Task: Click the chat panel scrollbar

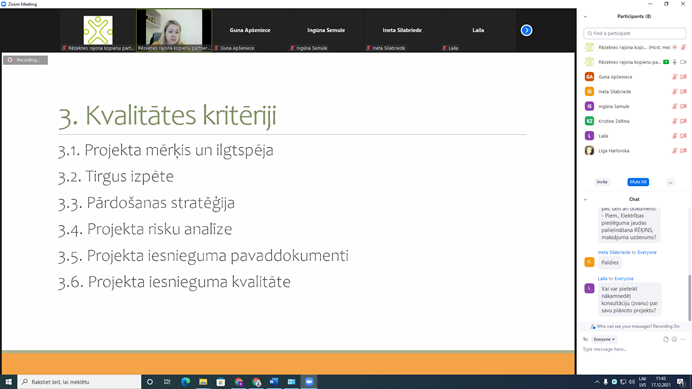Action: click(x=689, y=297)
